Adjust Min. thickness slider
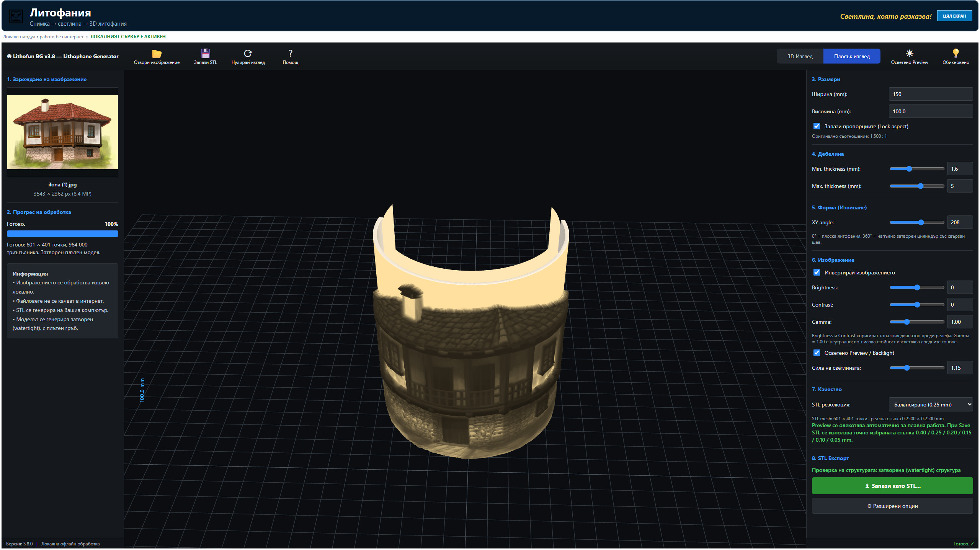The image size is (980, 550). (917, 169)
